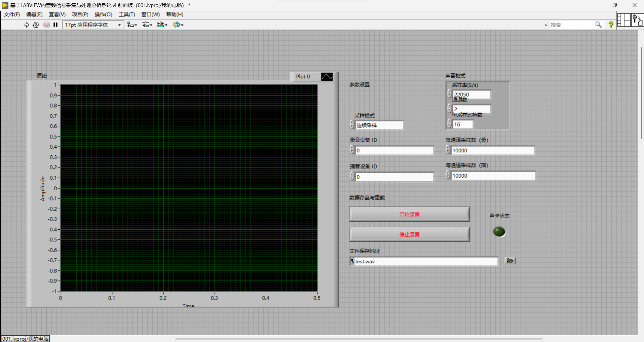Click the magnifier search icon
Screen dimensions: 644x342
[598, 25]
